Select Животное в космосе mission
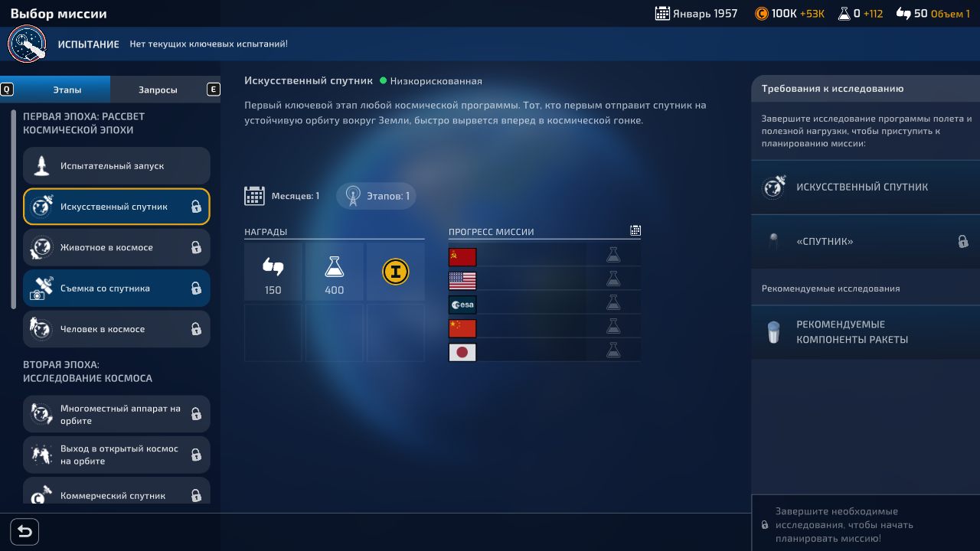This screenshot has width=980, height=551. coord(116,248)
